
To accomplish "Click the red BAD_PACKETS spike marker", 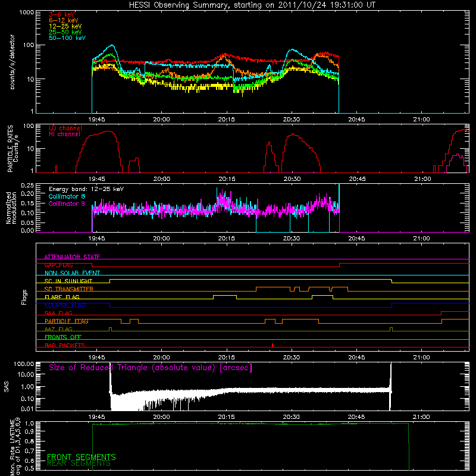I will [273, 345].
